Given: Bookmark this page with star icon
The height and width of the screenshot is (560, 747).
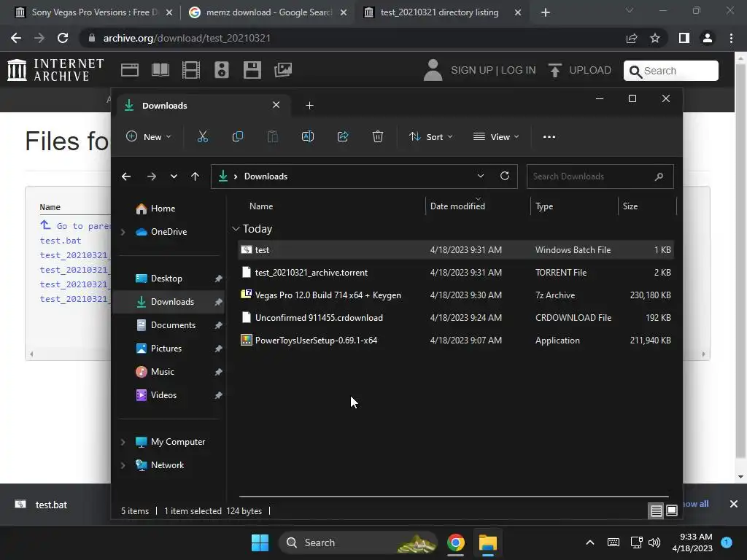Looking at the screenshot, I should (x=655, y=38).
